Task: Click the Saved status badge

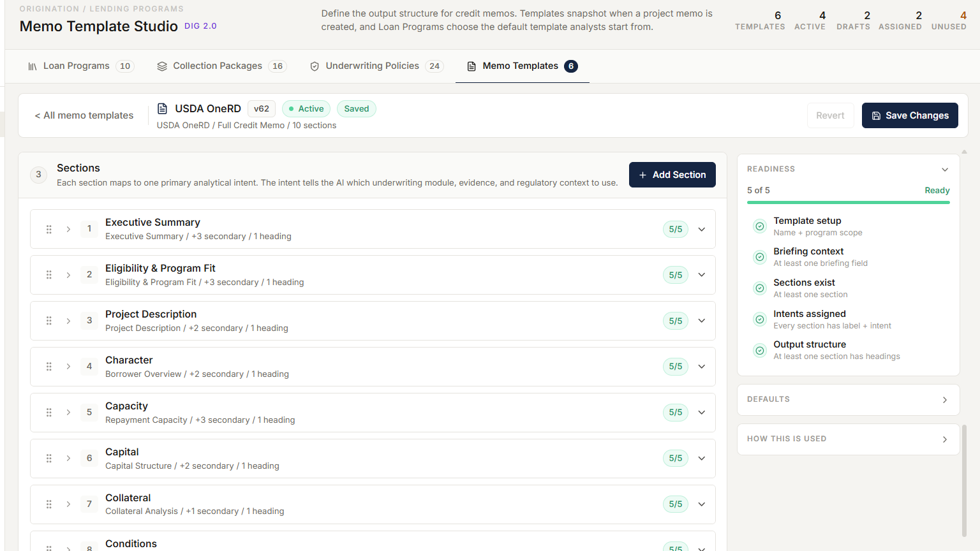Action: (357, 108)
